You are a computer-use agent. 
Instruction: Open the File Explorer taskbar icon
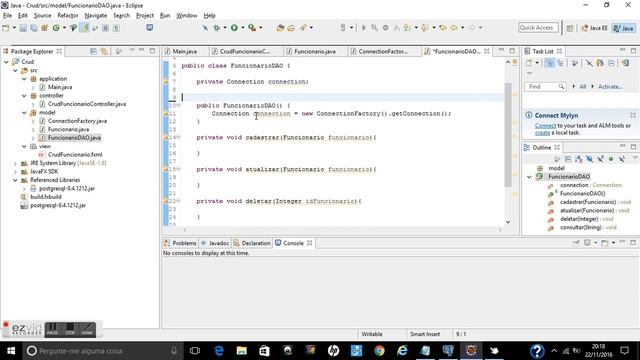click(x=242, y=351)
